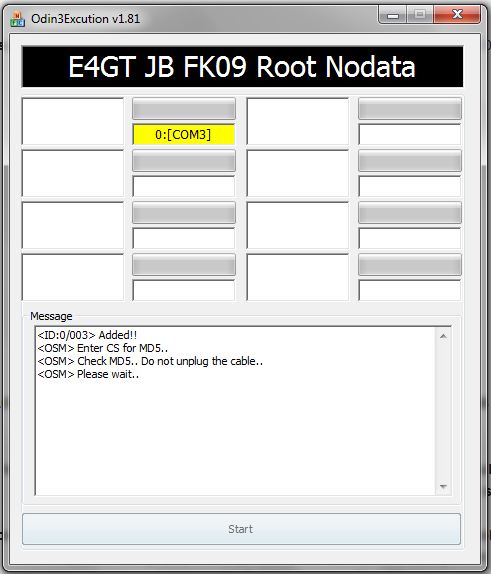Click the scroll up arrow in Message box
This screenshot has height=574, width=491.
(443, 336)
